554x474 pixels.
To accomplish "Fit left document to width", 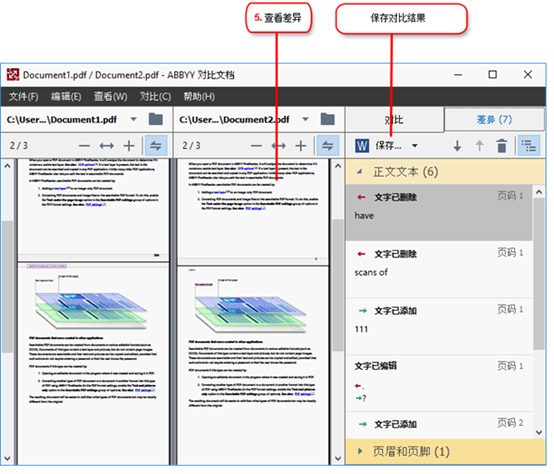I will 106,146.
